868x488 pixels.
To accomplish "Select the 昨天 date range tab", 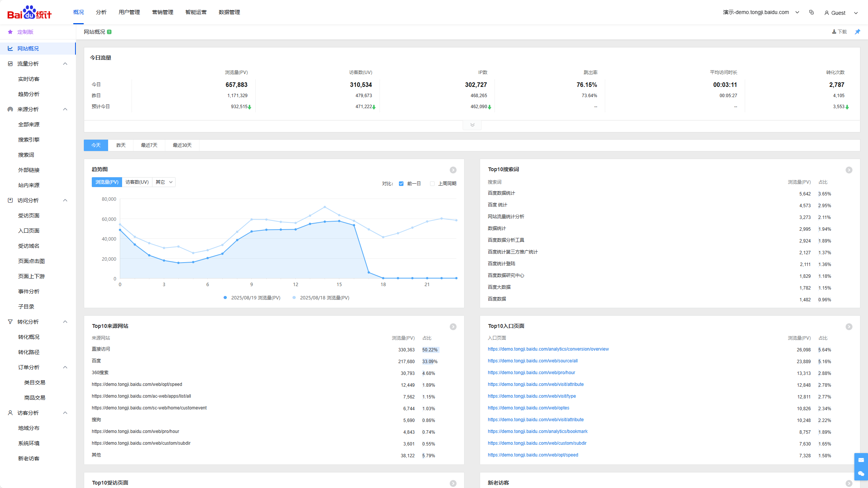I will coord(121,145).
